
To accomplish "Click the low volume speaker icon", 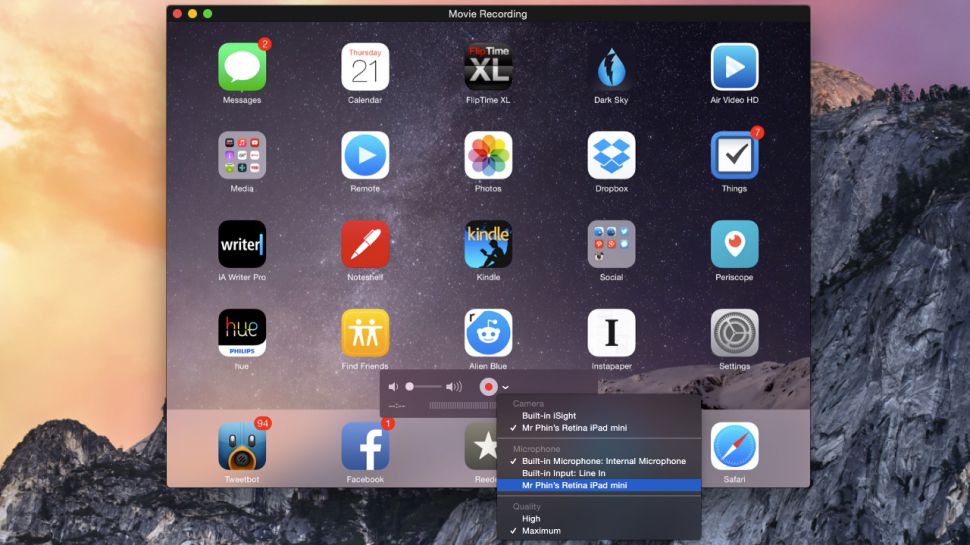I will pos(393,387).
